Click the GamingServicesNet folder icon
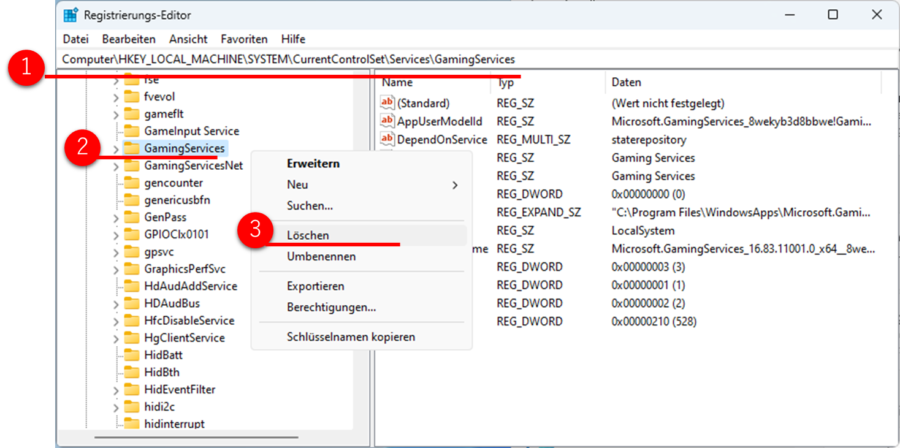 click(132, 165)
